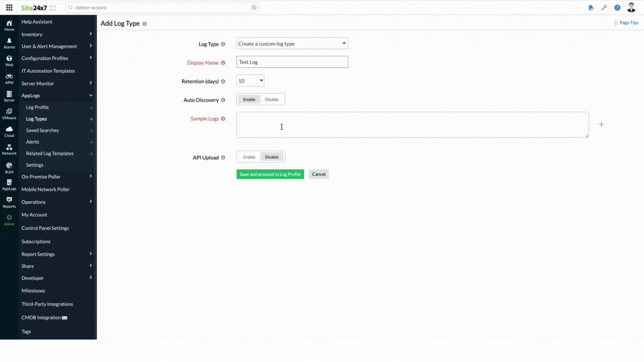Viewport: 644px width, 362px height.
Task: Enable Auto Discovery
Action: [249, 99]
